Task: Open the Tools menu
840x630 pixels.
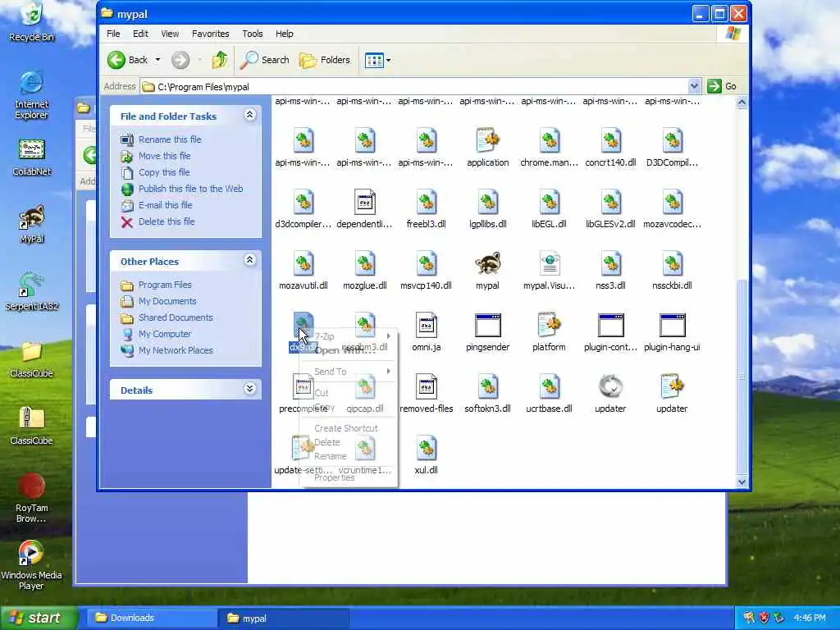Action: click(253, 34)
